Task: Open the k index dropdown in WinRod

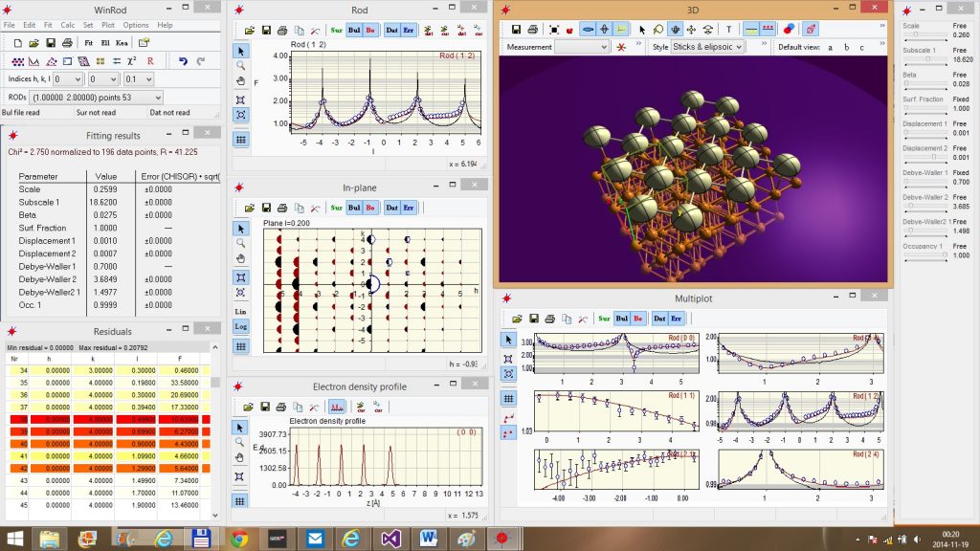Action: tap(103, 79)
